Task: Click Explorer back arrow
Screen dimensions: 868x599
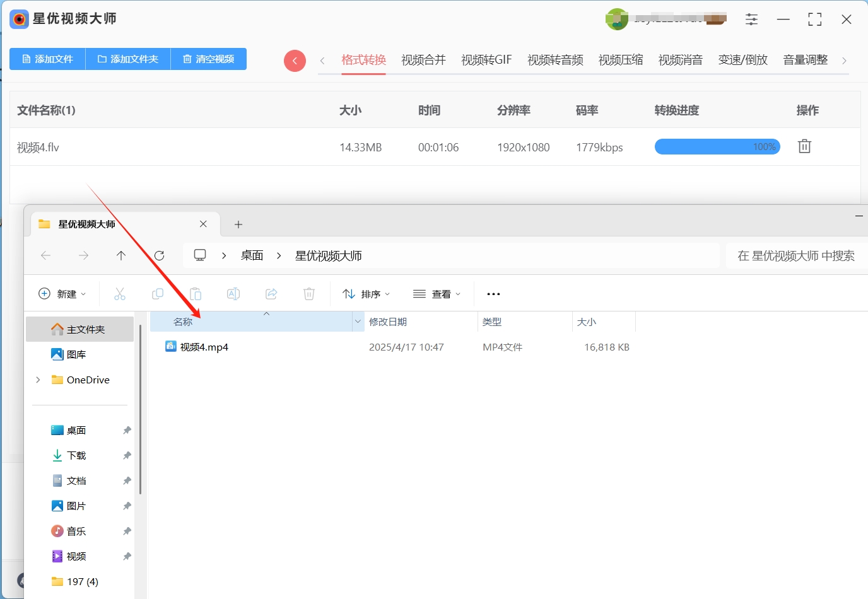Action: (45, 255)
